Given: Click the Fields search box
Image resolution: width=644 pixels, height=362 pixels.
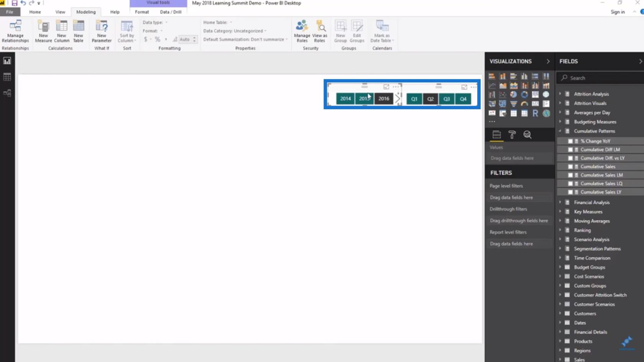Looking at the screenshot, I should pyautogui.click(x=600, y=78).
